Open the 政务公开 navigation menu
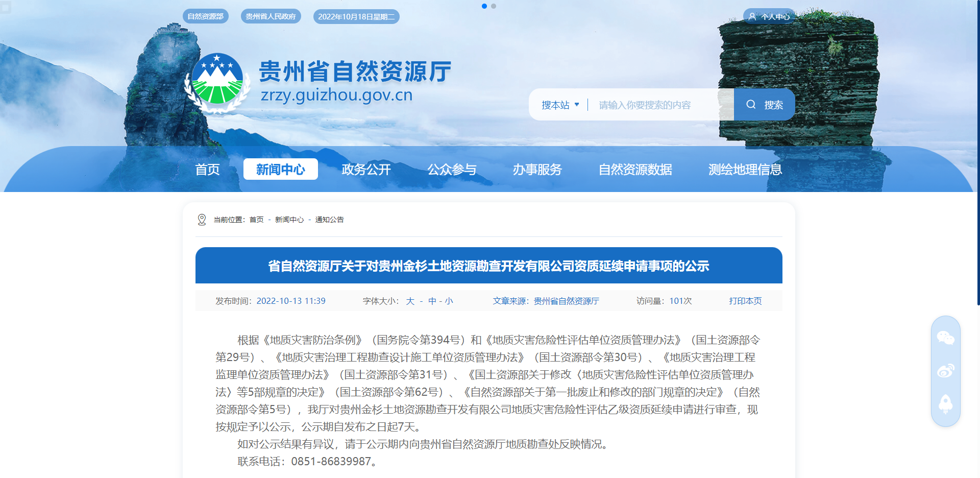Image resolution: width=980 pixels, height=478 pixels. pos(365,169)
